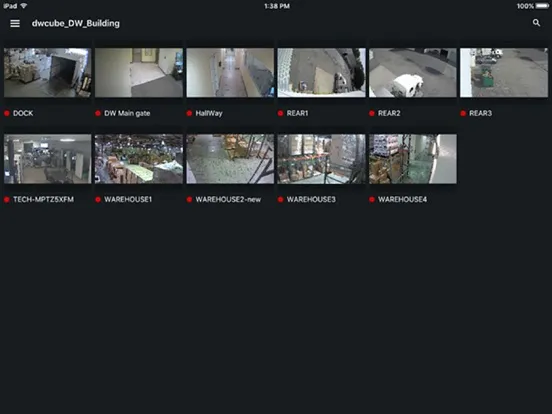Screen dimensions: 552x414
Task: Open the TECH-MPTZ5XFM camera thumbnail
Action: tap(48, 159)
